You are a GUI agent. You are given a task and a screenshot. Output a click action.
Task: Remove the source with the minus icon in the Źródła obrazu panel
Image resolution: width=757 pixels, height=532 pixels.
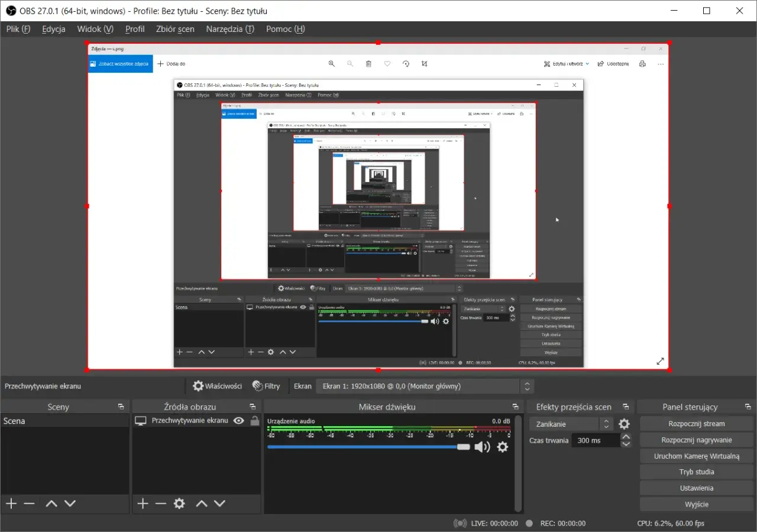160,504
